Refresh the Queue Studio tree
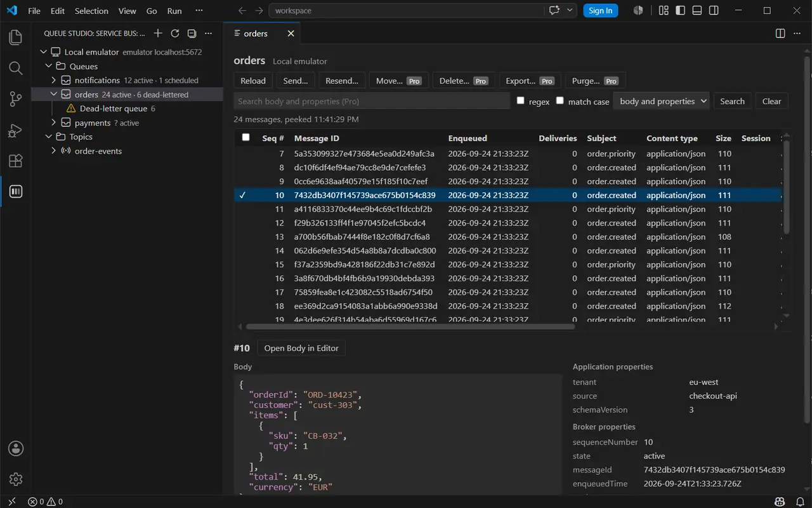Image resolution: width=812 pixels, height=508 pixels. [175, 34]
